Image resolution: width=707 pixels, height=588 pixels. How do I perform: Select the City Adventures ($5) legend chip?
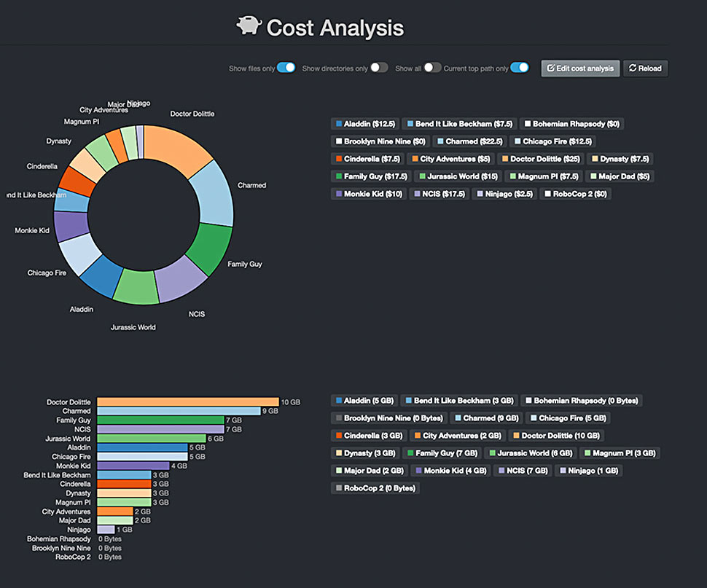coord(451,159)
